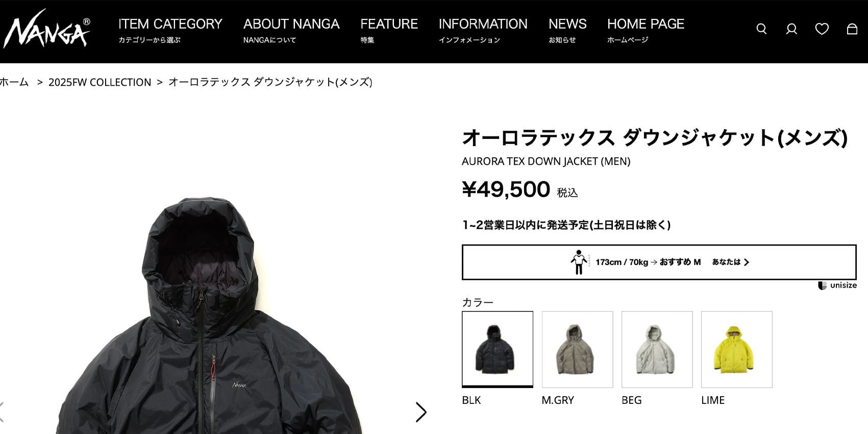Open the ABOUT NANGA menu
The width and height of the screenshot is (868, 434).
point(291,30)
